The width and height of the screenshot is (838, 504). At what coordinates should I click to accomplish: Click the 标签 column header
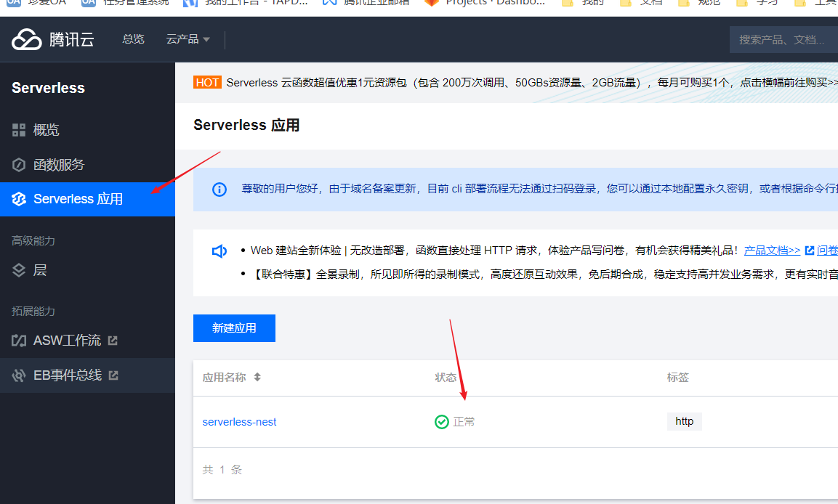point(677,378)
